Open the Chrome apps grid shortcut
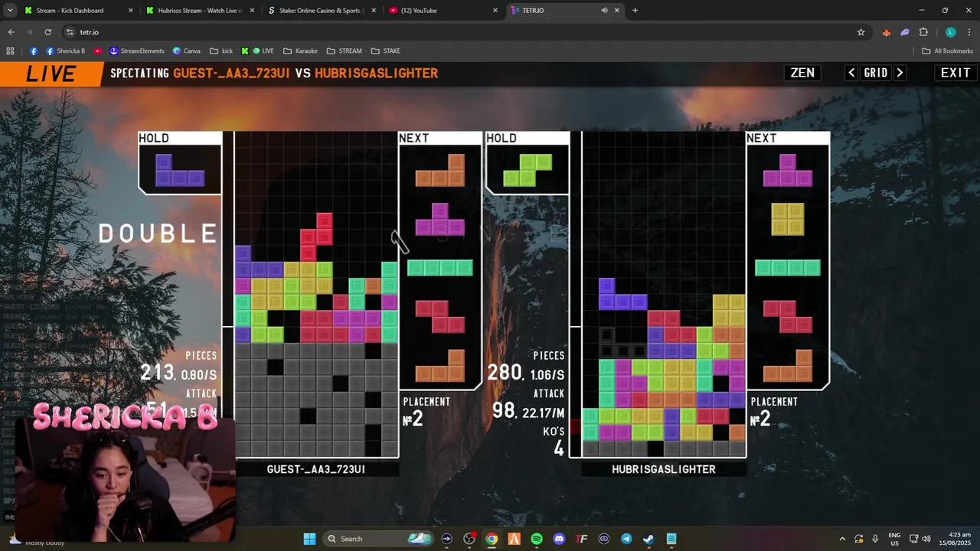This screenshot has width=980, height=551. [10, 51]
